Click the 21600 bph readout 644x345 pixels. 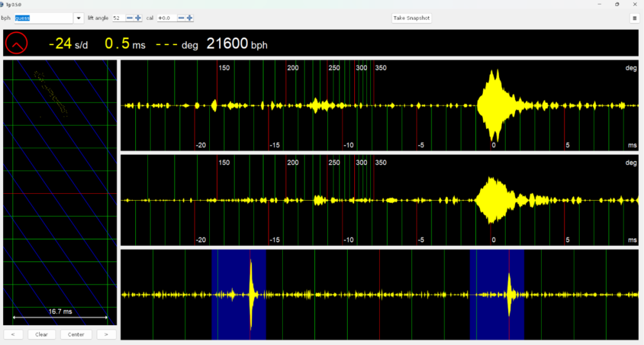[x=237, y=44]
